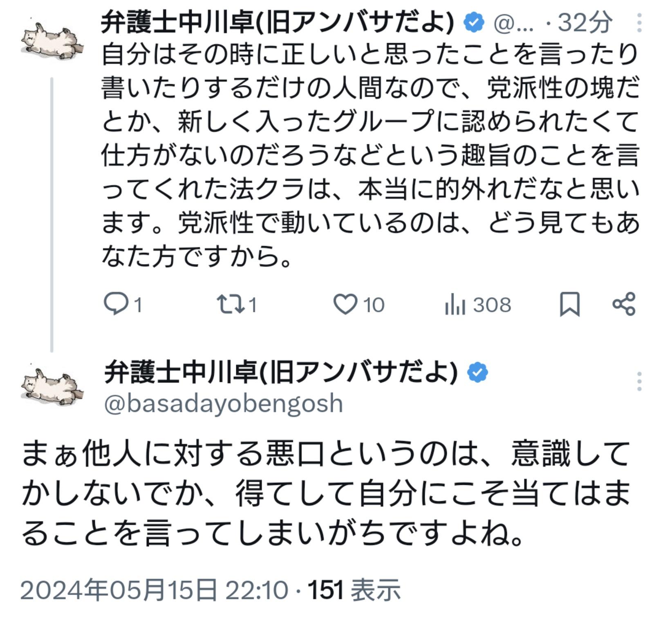This screenshot has height=621, width=672.
Task: Open the @basadayobengosh handle link
Action: click(x=223, y=404)
